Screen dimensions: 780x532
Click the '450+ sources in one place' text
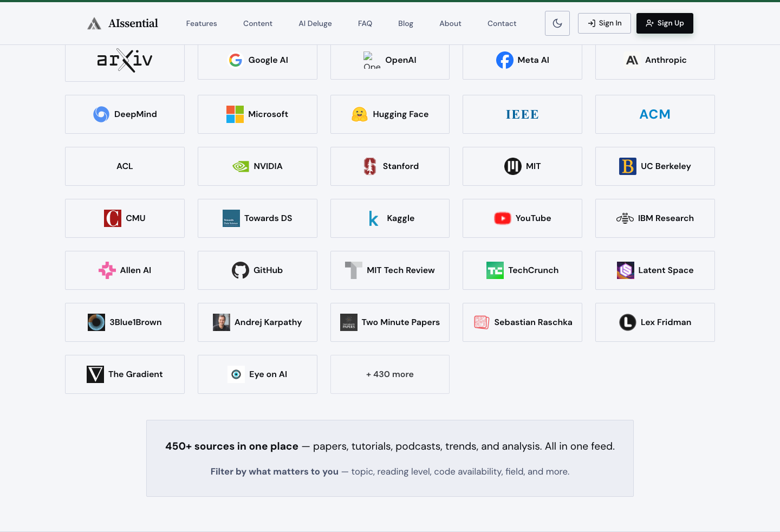(x=232, y=446)
